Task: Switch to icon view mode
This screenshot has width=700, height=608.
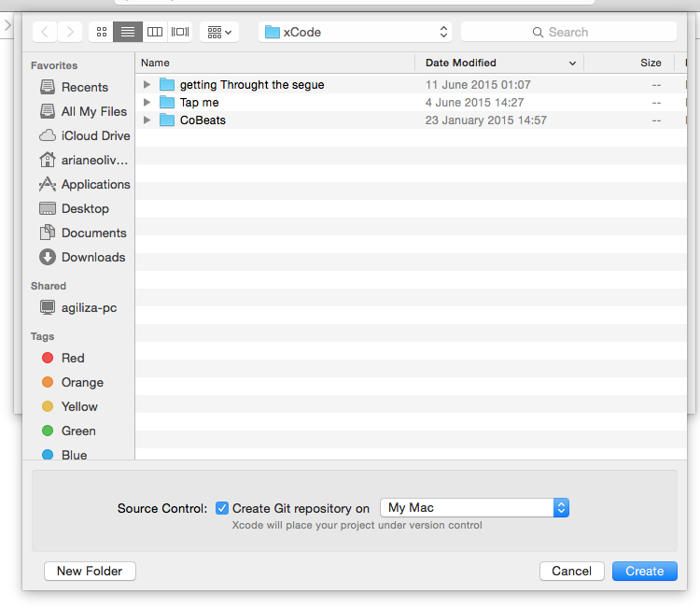Action: (102, 32)
